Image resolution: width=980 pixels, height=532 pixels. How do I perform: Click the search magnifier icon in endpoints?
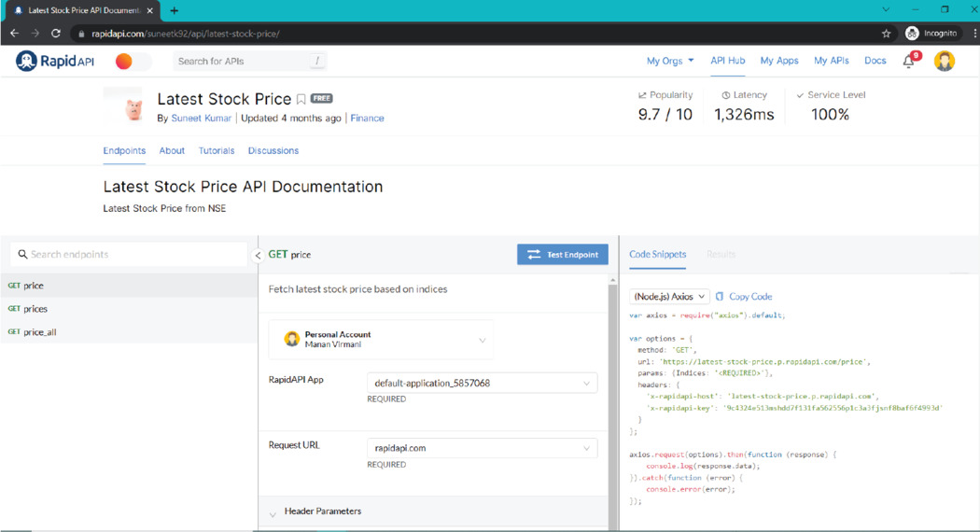22,255
